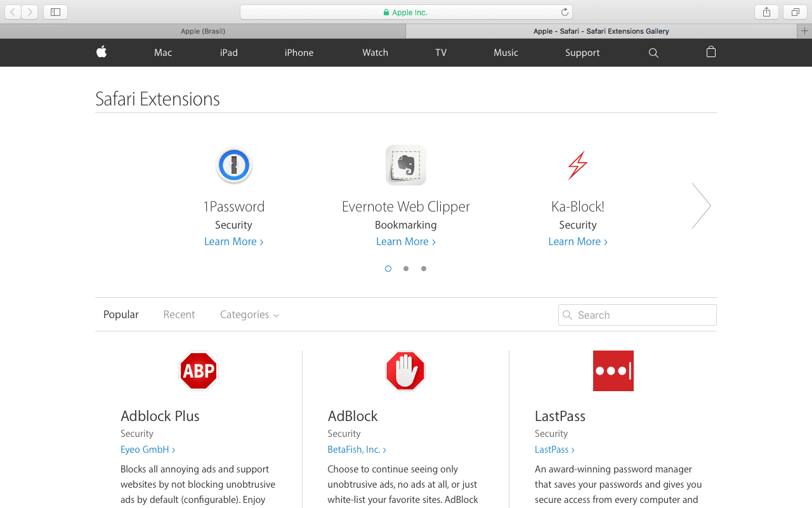Open Support in the navigation bar
The width and height of the screenshot is (812, 508).
[582, 53]
